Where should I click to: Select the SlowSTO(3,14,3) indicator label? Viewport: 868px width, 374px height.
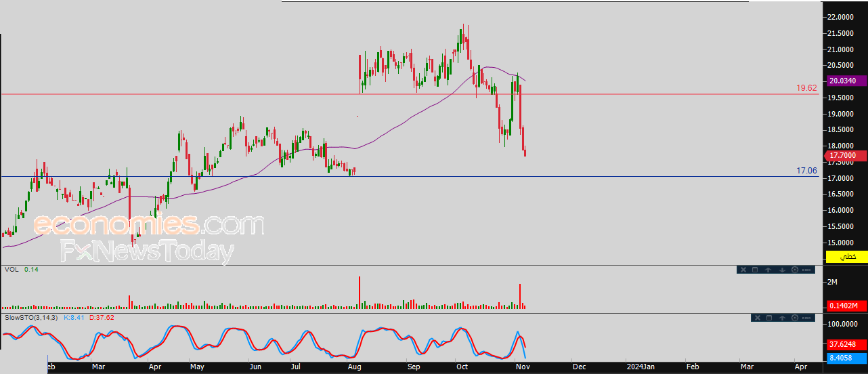[x=32, y=317]
